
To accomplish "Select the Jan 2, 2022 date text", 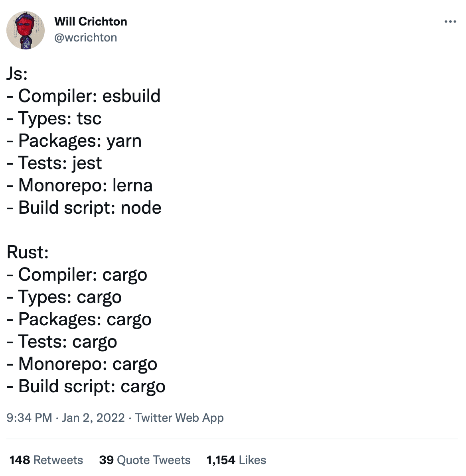I will click(x=93, y=418).
